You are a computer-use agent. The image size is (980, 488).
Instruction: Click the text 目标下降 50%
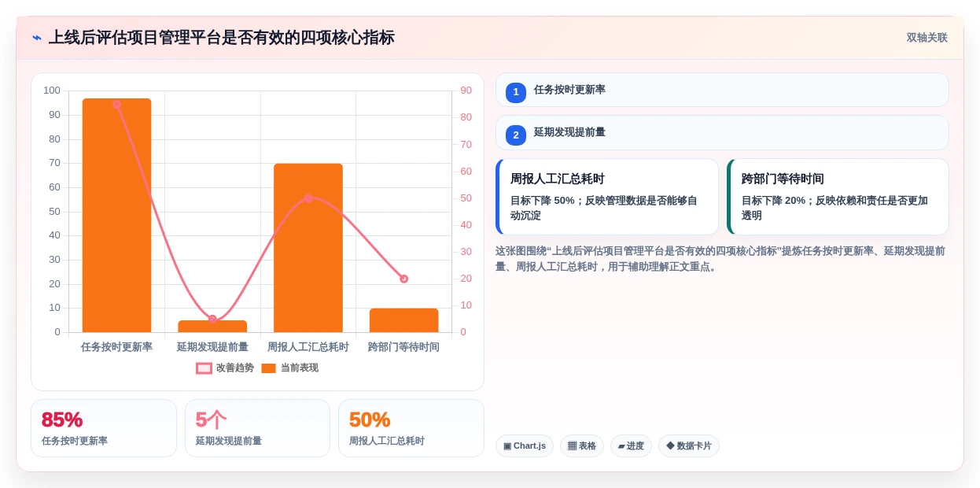click(543, 201)
